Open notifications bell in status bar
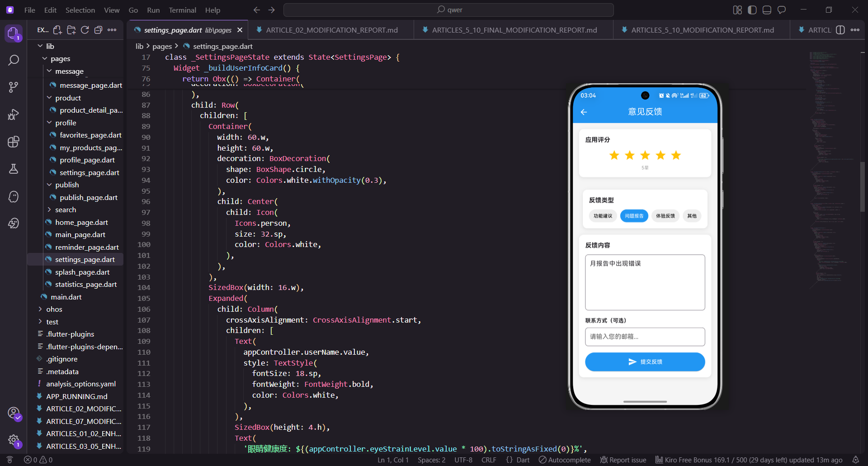The height and width of the screenshot is (466, 868). point(855,460)
